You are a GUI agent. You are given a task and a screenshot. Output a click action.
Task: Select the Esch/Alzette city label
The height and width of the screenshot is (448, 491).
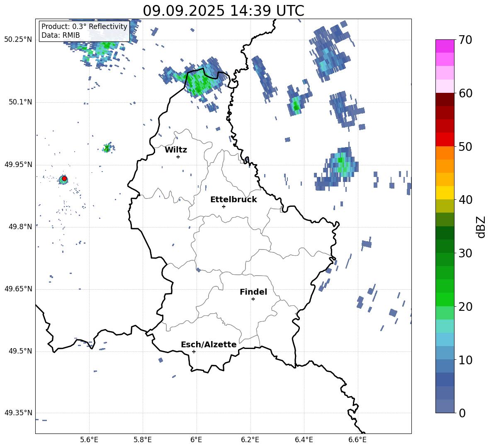209,344
